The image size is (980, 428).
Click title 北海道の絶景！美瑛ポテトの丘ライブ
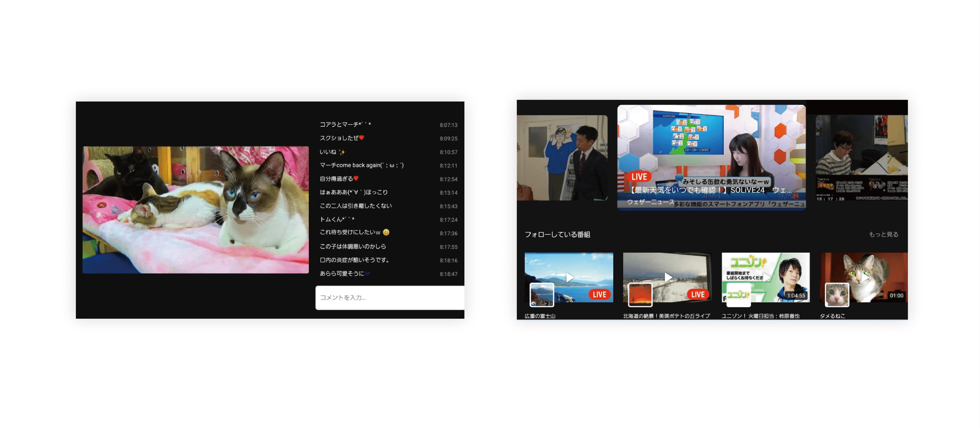click(x=667, y=316)
